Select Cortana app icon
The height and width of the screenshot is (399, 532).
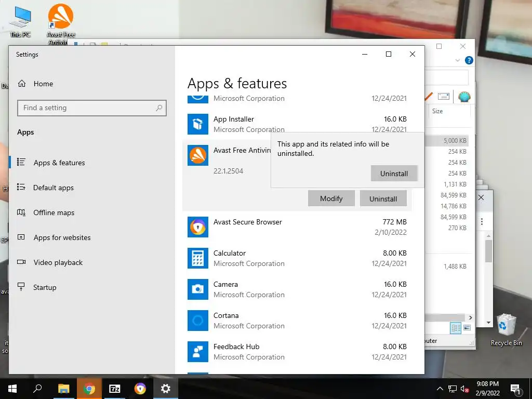coord(198,320)
